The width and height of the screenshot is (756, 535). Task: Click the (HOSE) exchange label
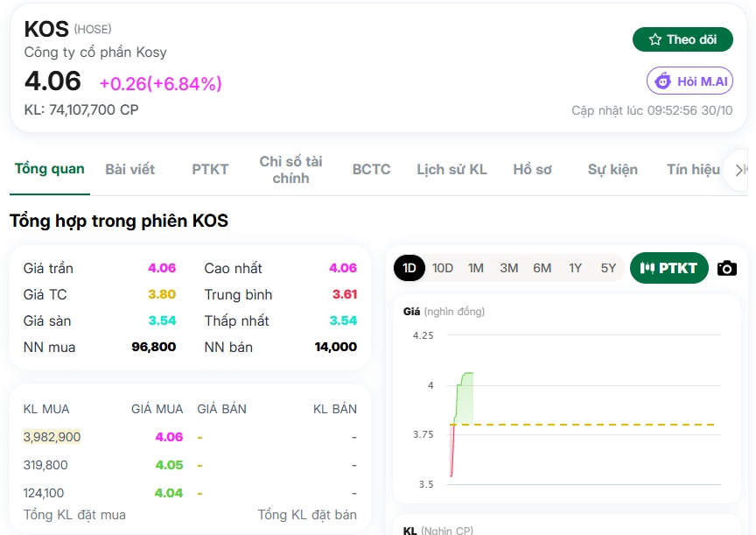click(93, 30)
